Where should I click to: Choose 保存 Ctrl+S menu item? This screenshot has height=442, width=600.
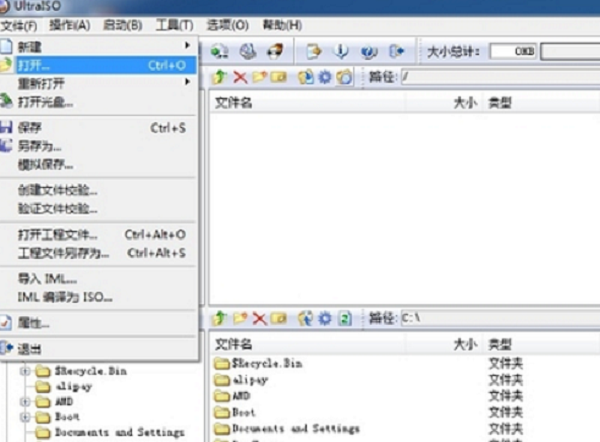(x=99, y=127)
